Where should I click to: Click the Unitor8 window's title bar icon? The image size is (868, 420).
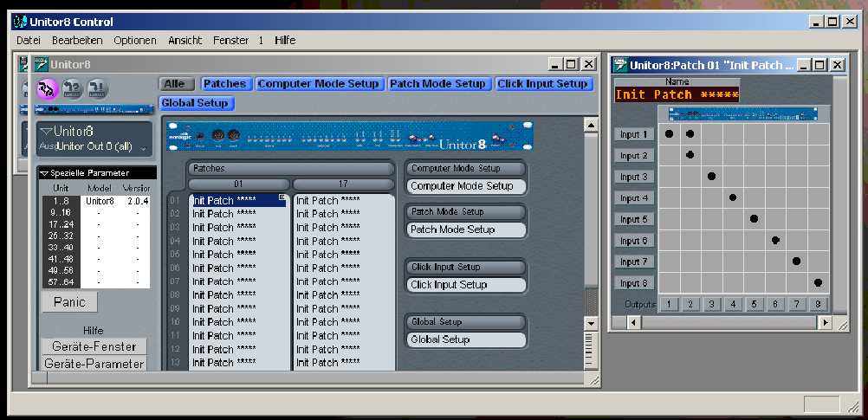click(x=42, y=64)
